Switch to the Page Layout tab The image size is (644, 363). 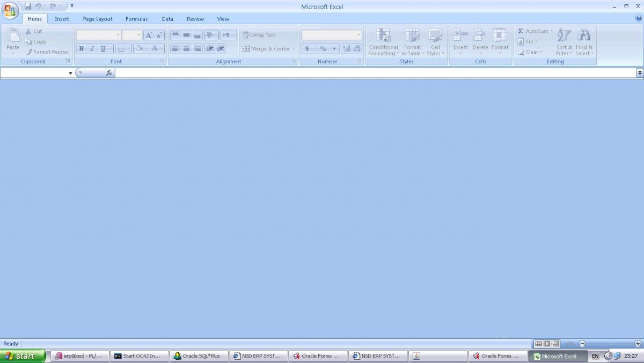[98, 19]
